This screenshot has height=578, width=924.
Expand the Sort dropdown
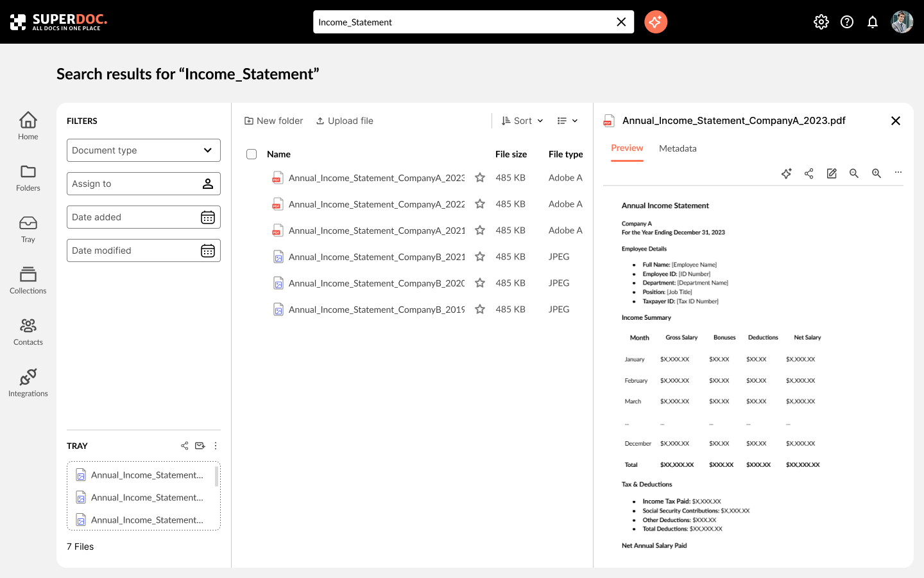(x=522, y=121)
